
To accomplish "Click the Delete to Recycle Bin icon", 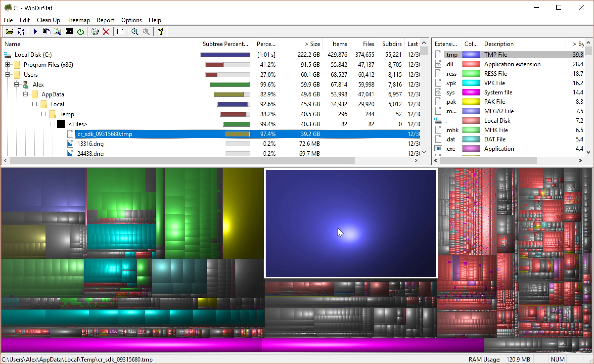I will click(x=95, y=31).
